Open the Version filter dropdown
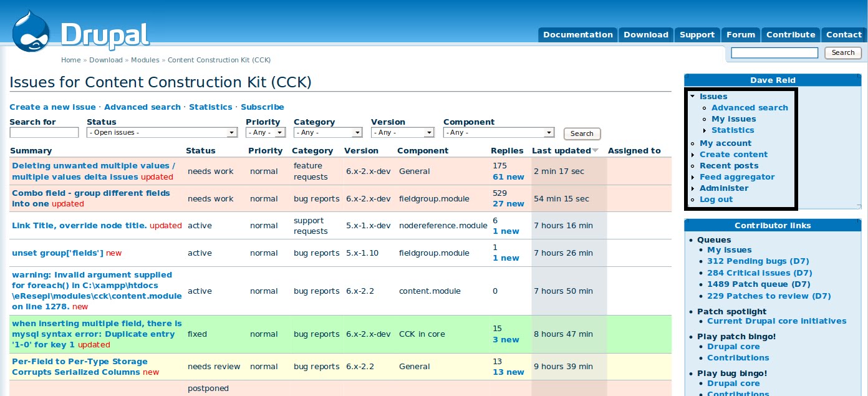This screenshot has height=396, width=868. click(403, 132)
